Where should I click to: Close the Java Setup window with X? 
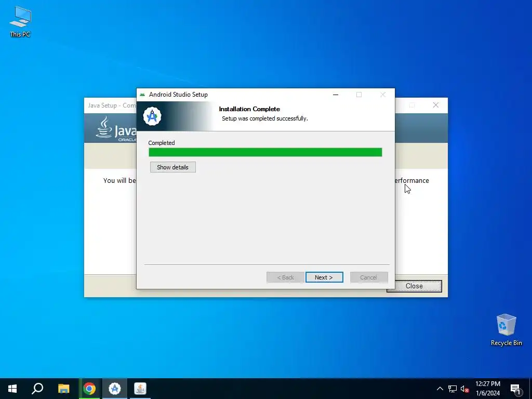(436, 105)
